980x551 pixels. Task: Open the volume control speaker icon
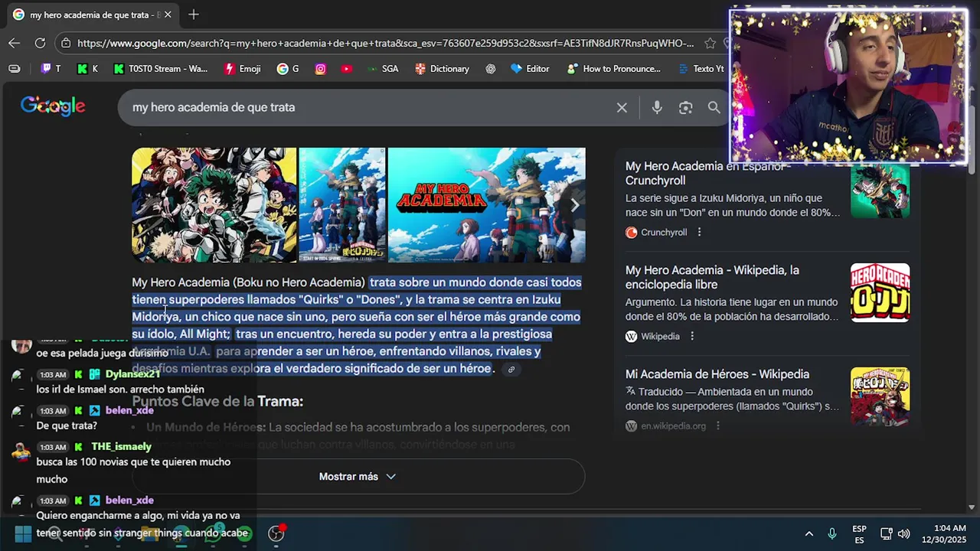(904, 533)
